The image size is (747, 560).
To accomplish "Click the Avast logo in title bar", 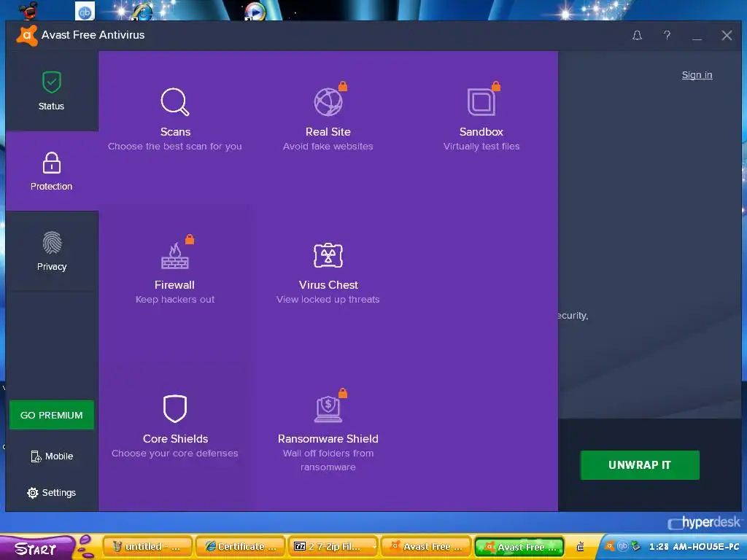I will 27,35.
